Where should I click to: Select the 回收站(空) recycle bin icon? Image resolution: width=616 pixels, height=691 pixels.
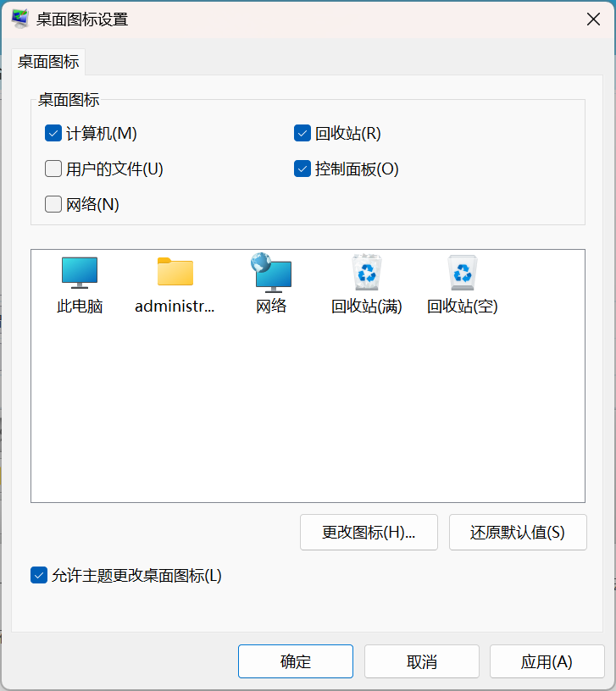pos(463,273)
